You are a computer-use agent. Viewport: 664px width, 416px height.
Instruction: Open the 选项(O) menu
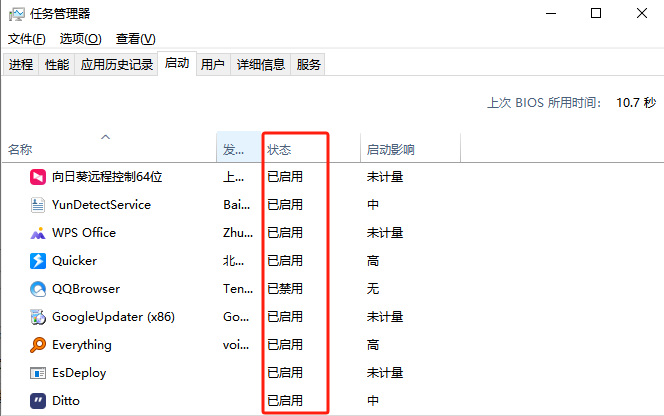(80, 39)
